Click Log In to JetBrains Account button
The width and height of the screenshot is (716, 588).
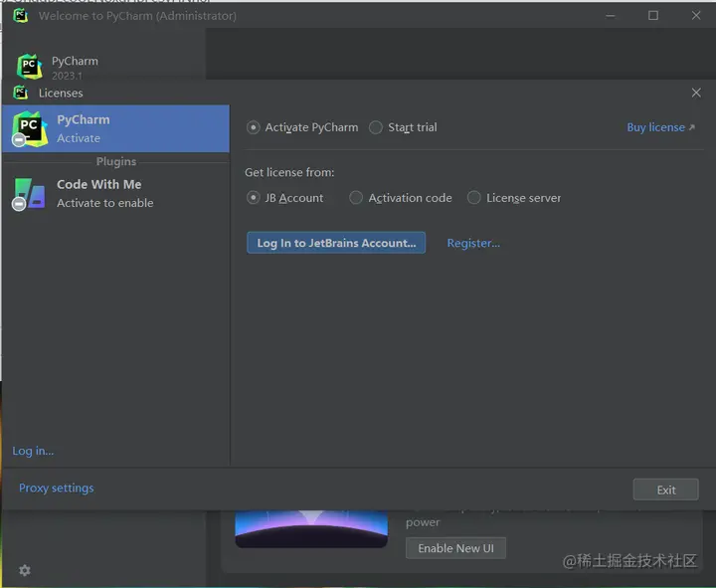[336, 243]
